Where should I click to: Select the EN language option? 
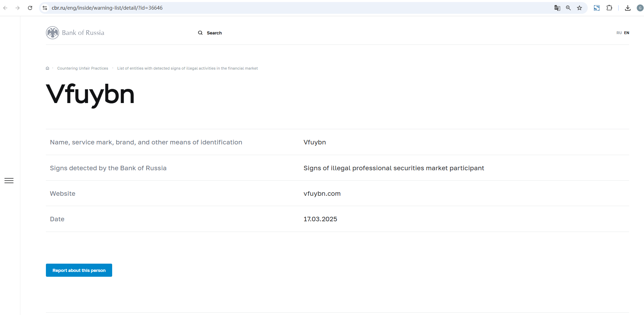pyautogui.click(x=627, y=33)
